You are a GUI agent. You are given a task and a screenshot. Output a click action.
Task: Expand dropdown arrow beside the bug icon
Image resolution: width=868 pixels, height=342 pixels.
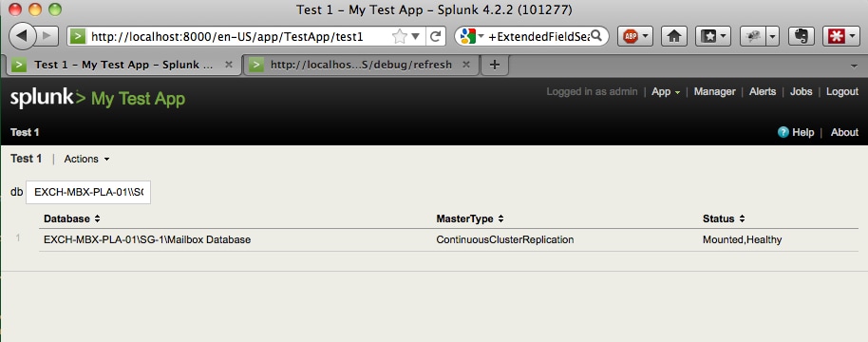pyautogui.click(x=772, y=37)
